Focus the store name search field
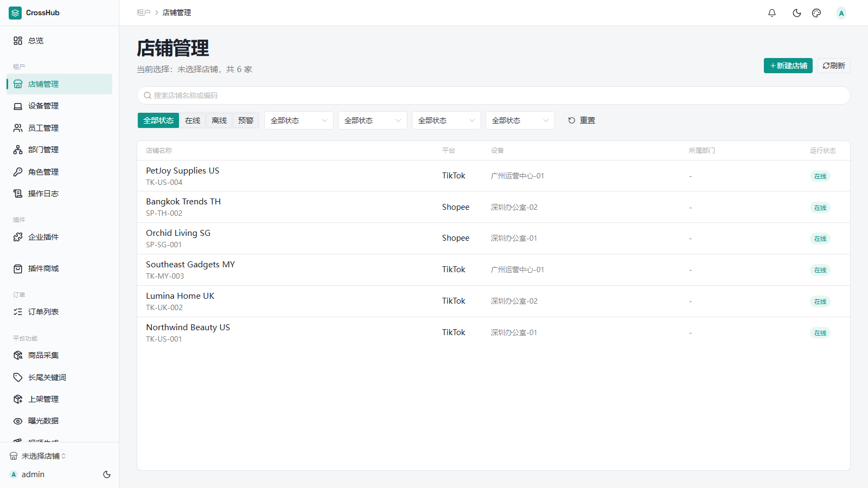Viewport: 868px width, 488px height. (x=494, y=95)
